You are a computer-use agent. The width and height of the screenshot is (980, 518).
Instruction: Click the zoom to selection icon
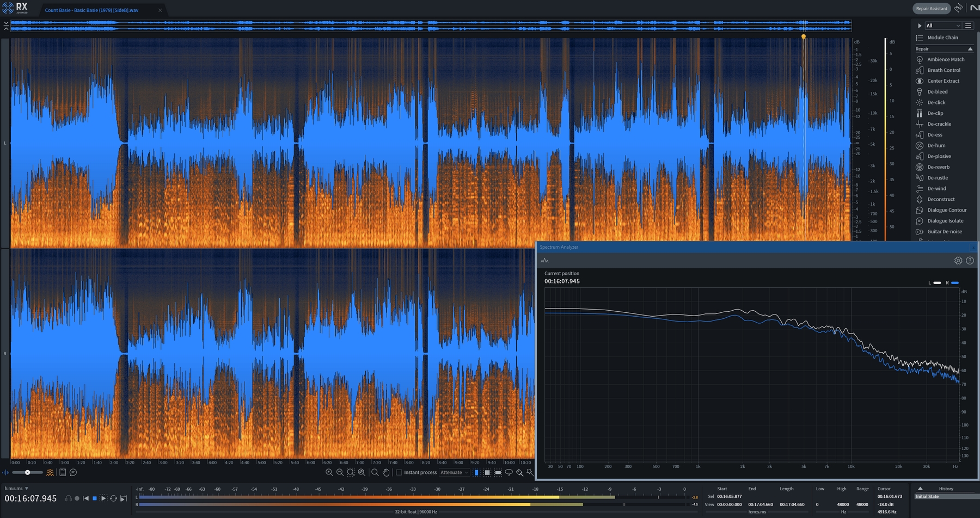click(351, 472)
